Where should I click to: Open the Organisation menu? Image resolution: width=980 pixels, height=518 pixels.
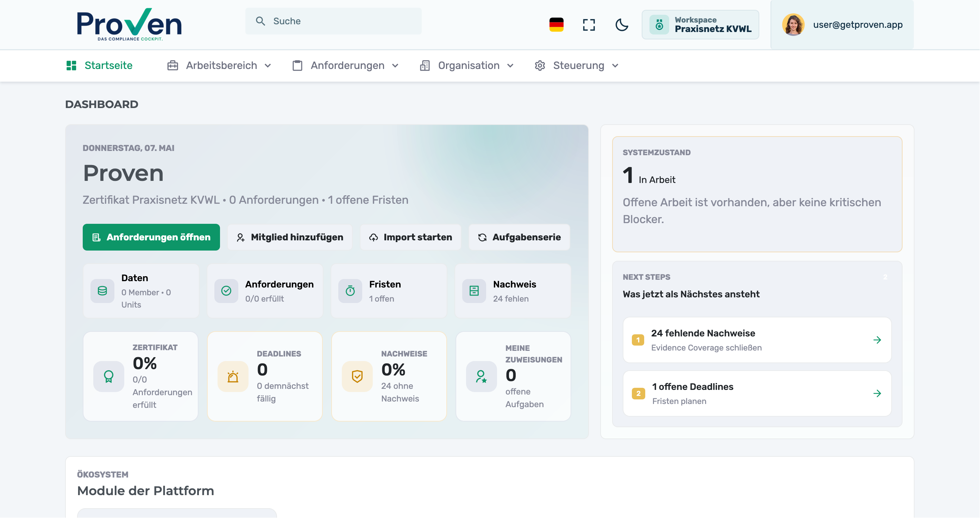(467, 65)
